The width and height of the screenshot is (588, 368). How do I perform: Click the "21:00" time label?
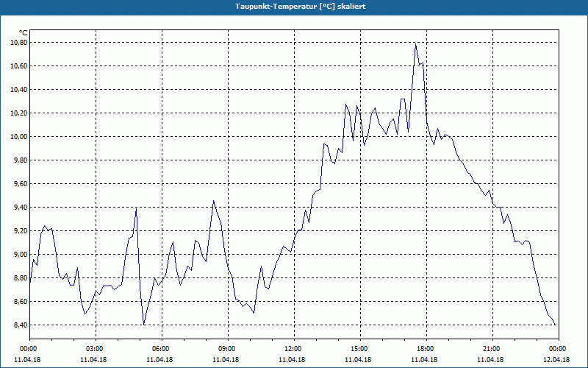(492, 349)
